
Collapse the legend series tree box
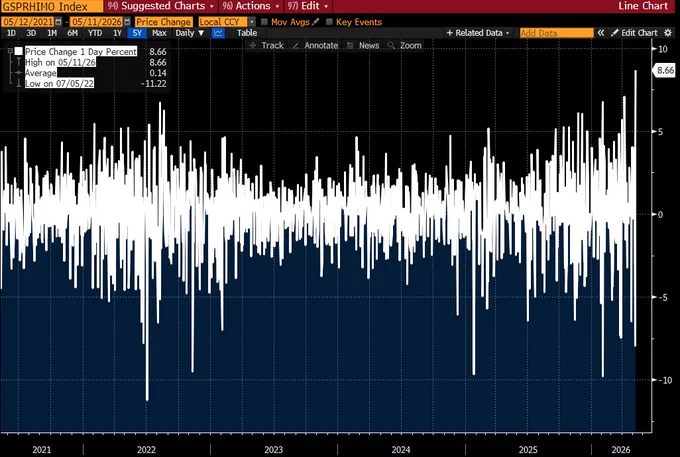10,51
